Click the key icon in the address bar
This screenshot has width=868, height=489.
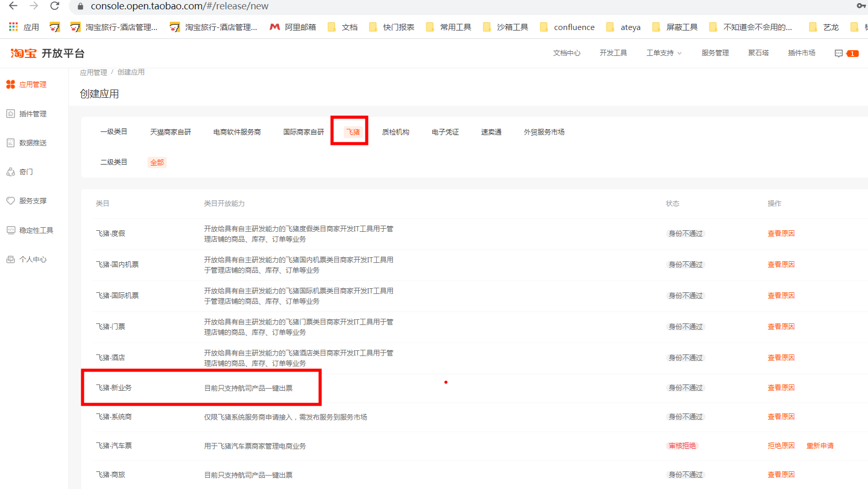click(x=861, y=6)
